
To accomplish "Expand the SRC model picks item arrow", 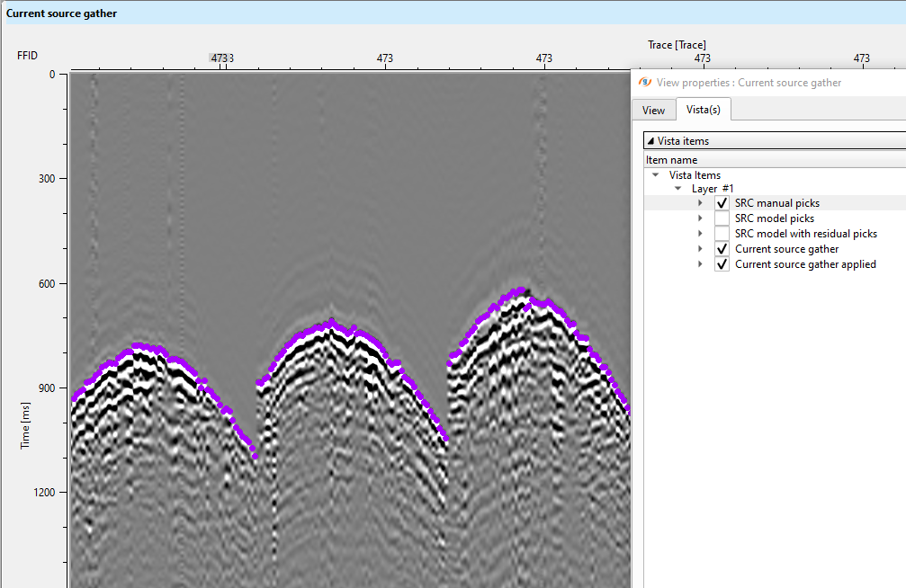I will pyautogui.click(x=700, y=218).
